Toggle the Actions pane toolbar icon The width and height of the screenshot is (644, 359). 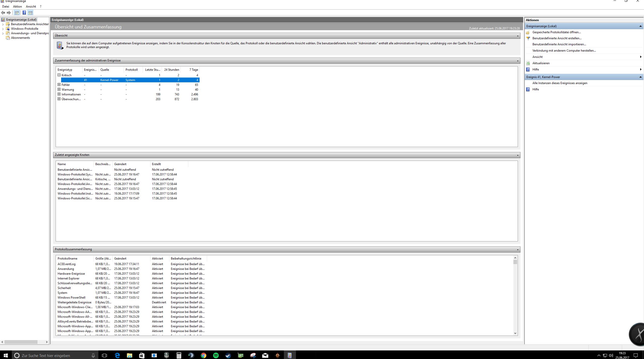30,13
